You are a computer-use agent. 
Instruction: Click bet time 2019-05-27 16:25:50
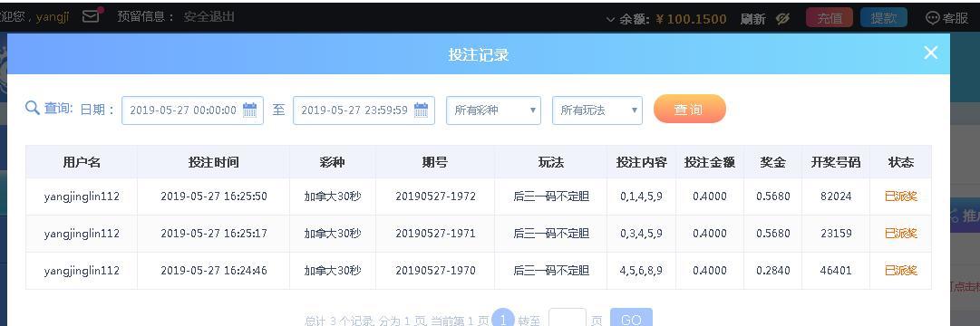click(x=214, y=197)
